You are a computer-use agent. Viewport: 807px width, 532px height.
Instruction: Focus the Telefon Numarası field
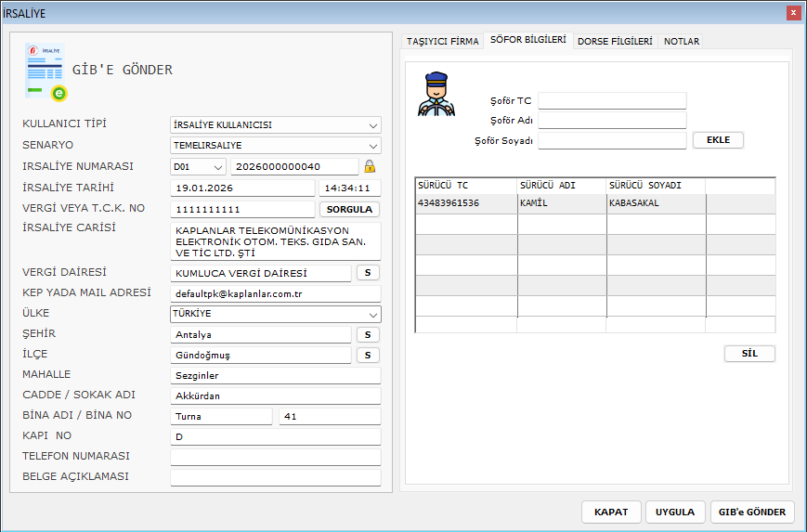point(276,457)
